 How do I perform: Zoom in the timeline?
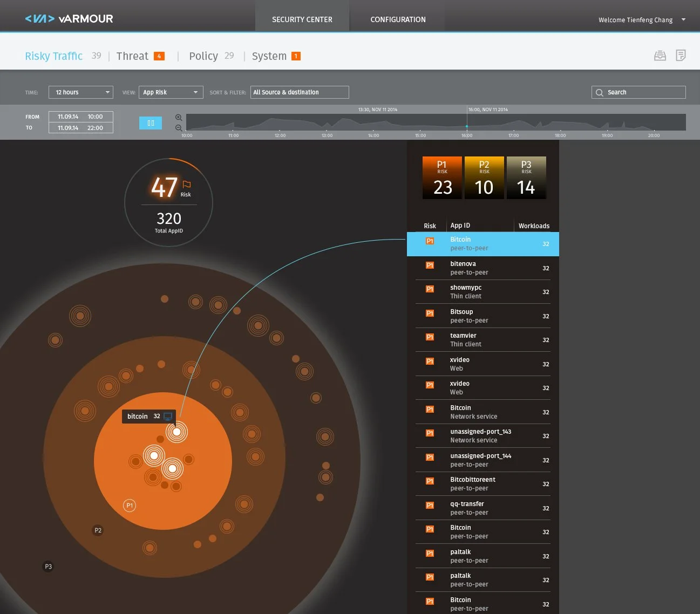(179, 118)
